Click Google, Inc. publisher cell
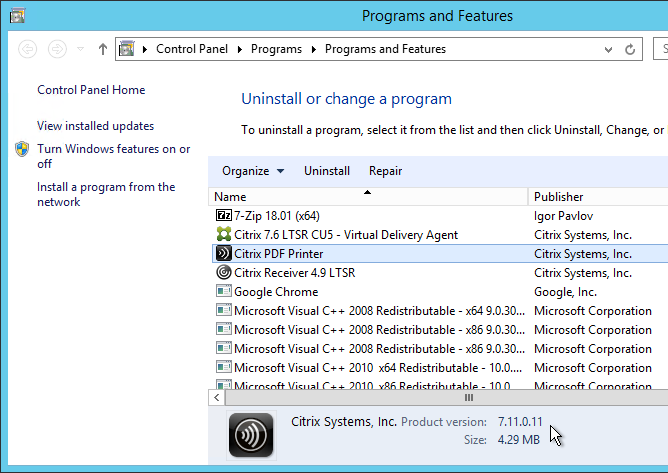This screenshot has height=473, width=668. 565,292
